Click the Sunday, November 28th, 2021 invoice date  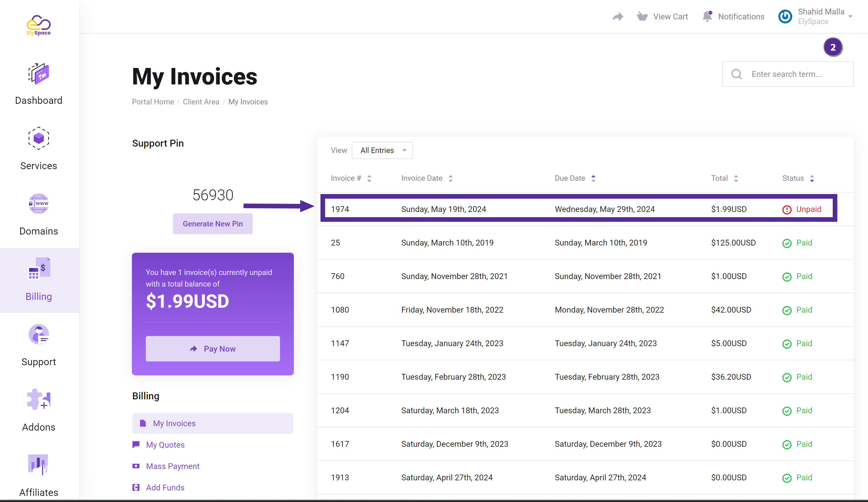(454, 276)
